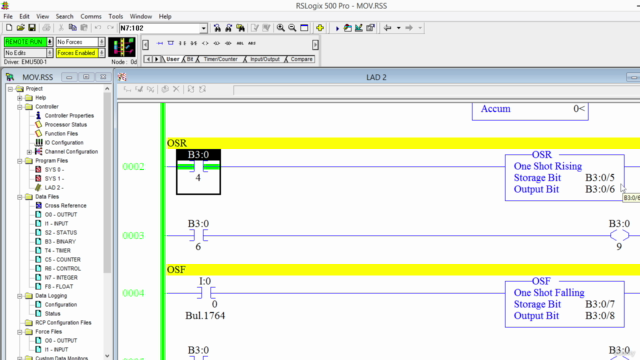Click the Paste clipboard icon

pyautogui.click(x=84, y=28)
